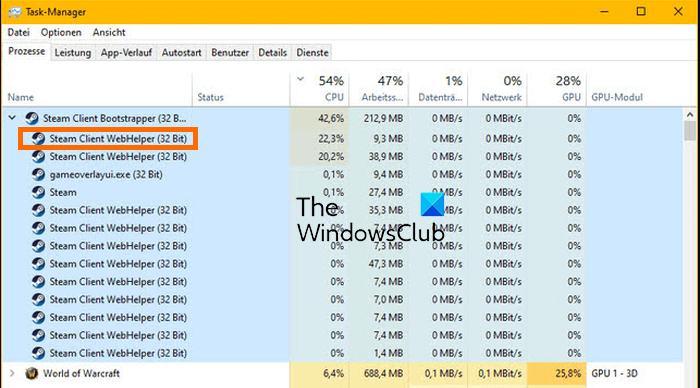Sort by the 28% GPU column

pos(557,89)
